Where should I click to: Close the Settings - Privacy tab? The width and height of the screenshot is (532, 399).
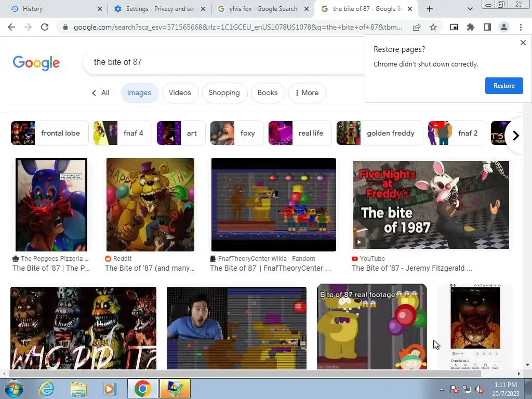203,9
